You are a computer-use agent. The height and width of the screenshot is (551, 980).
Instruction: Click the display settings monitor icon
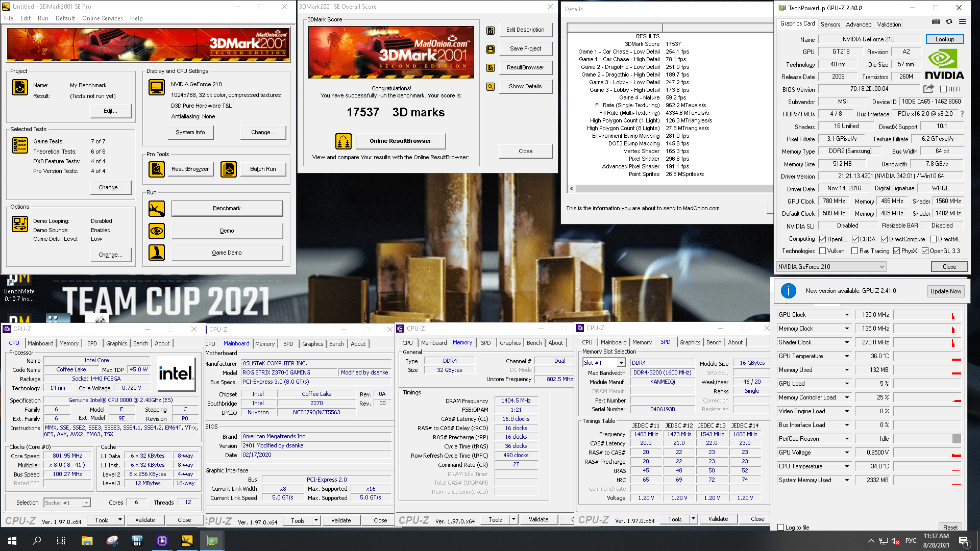pyautogui.click(x=157, y=87)
